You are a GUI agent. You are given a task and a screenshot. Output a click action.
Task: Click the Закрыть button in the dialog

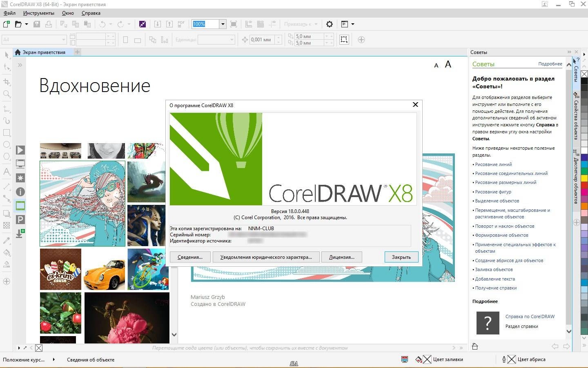click(401, 257)
